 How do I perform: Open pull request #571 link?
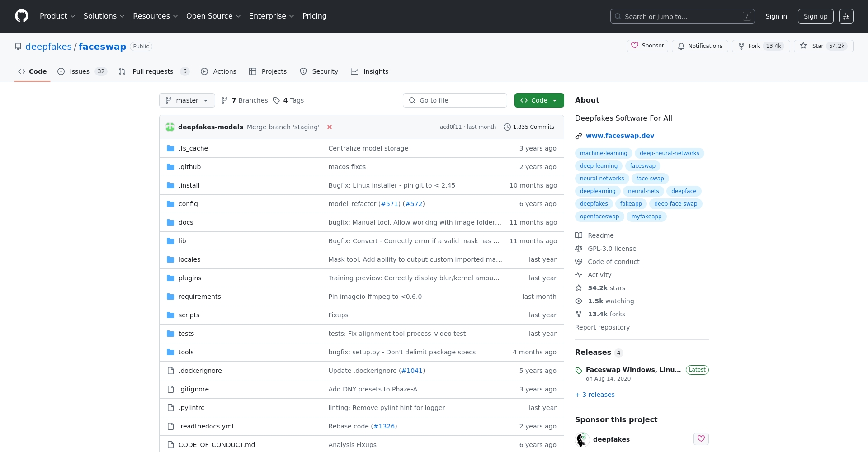click(389, 204)
